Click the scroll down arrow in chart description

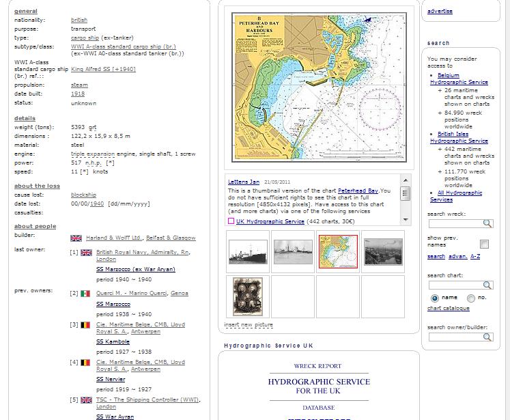coord(406,220)
